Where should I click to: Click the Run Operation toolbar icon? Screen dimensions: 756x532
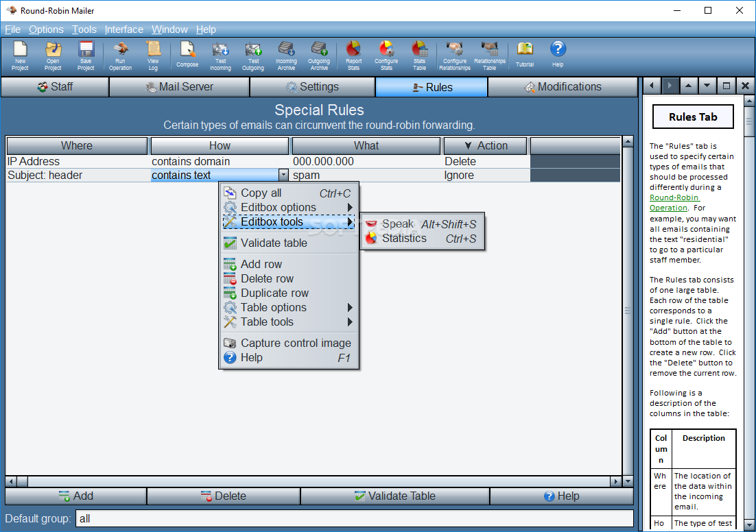[120, 56]
